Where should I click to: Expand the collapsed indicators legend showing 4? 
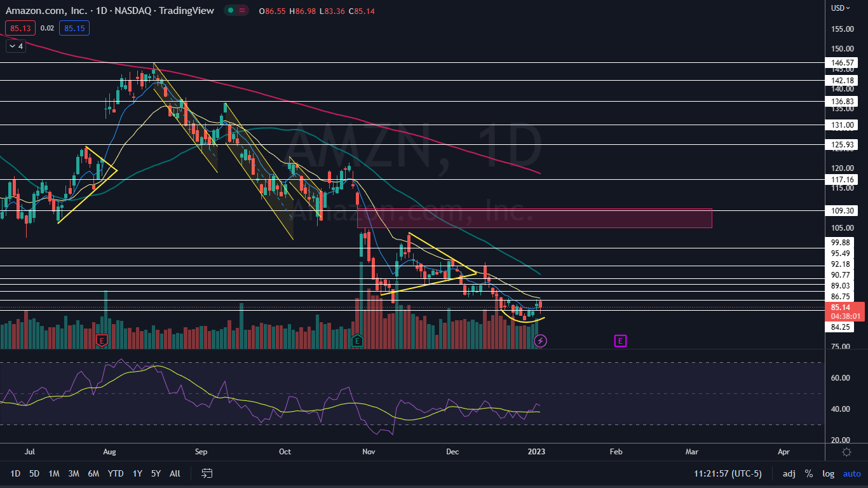(x=16, y=46)
